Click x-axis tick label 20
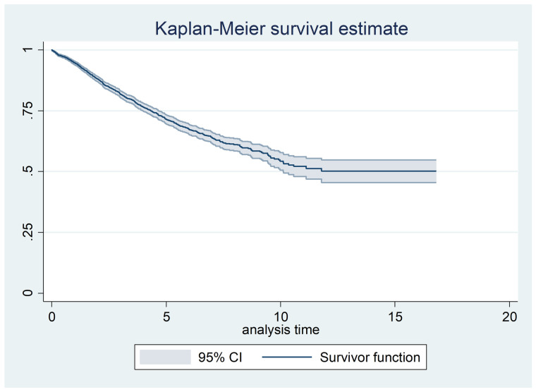The height and width of the screenshot is (392, 536). tap(509, 317)
